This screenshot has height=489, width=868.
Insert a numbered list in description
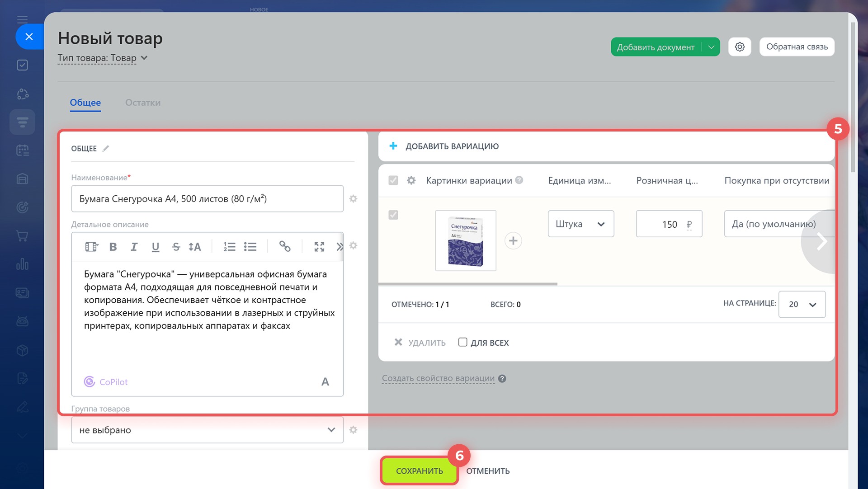pos(229,247)
